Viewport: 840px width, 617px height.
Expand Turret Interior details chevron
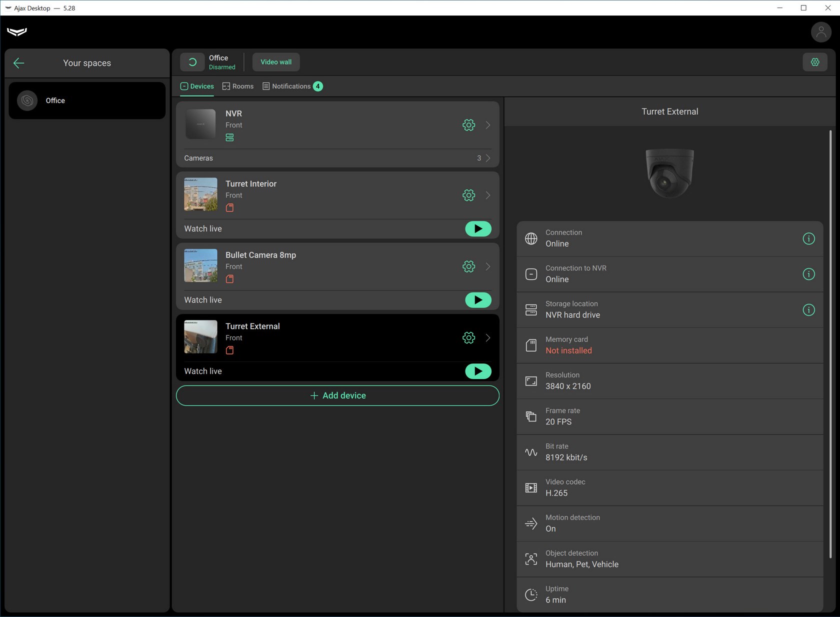tap(488, 195)
